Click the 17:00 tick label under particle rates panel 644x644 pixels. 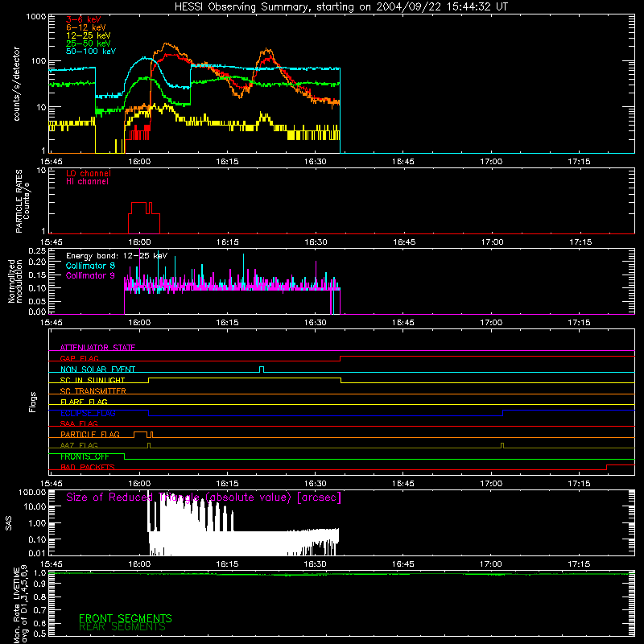(x=492, y=242)
